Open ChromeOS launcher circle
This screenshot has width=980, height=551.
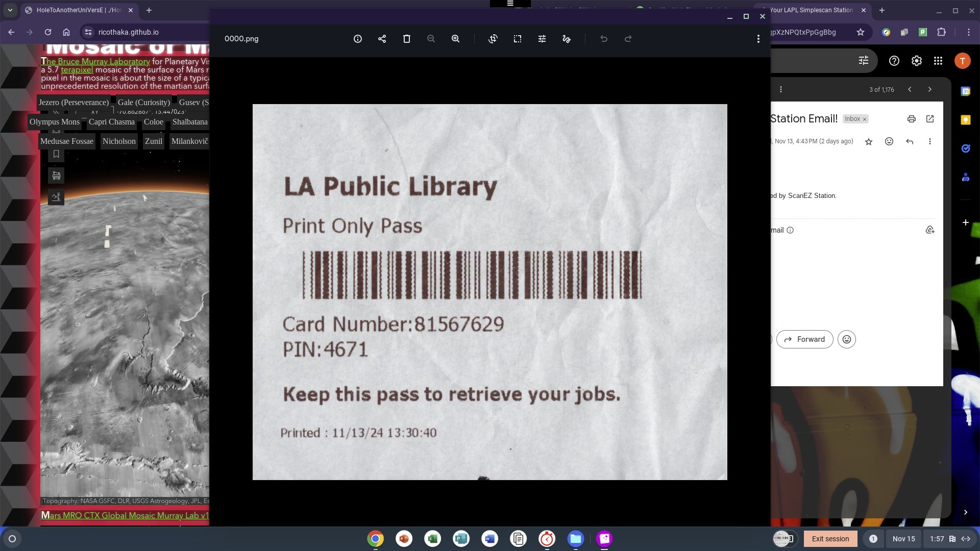point(12,539)
